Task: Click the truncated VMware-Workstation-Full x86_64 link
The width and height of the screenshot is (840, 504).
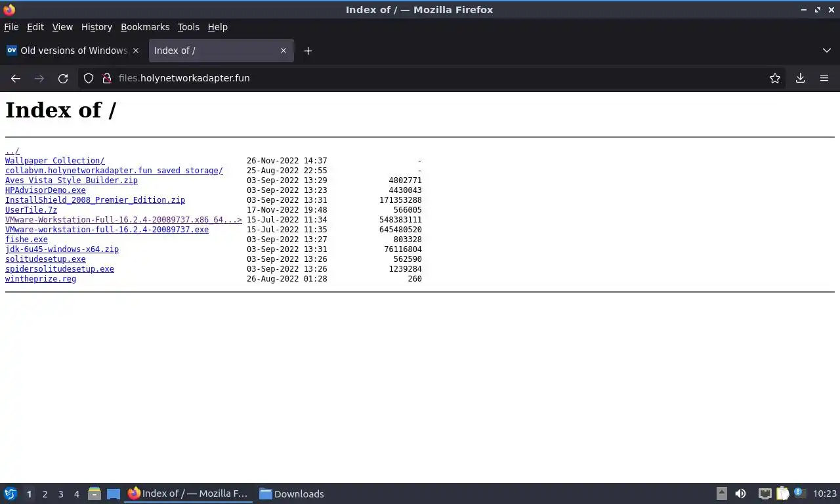Action: point(123,220)
